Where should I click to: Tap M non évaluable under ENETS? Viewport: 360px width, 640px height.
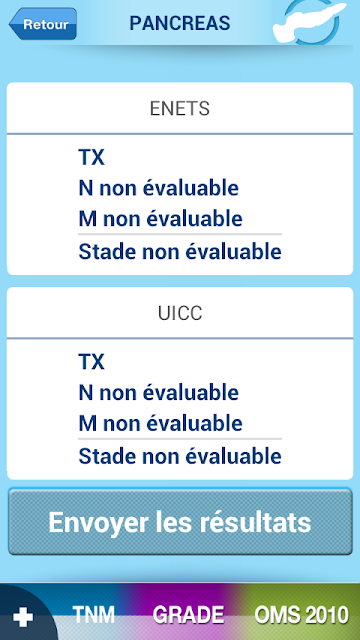point(160,219)
